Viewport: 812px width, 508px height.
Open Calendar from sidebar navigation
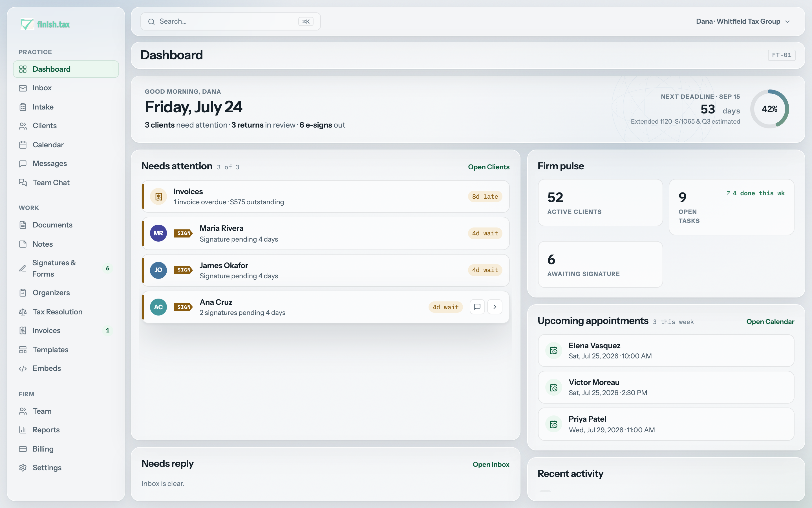[x=66, y=145]
